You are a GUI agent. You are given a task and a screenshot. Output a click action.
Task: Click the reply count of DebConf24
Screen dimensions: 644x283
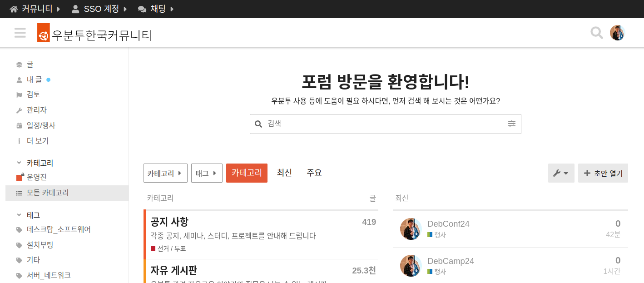click(x=618, y=223)
